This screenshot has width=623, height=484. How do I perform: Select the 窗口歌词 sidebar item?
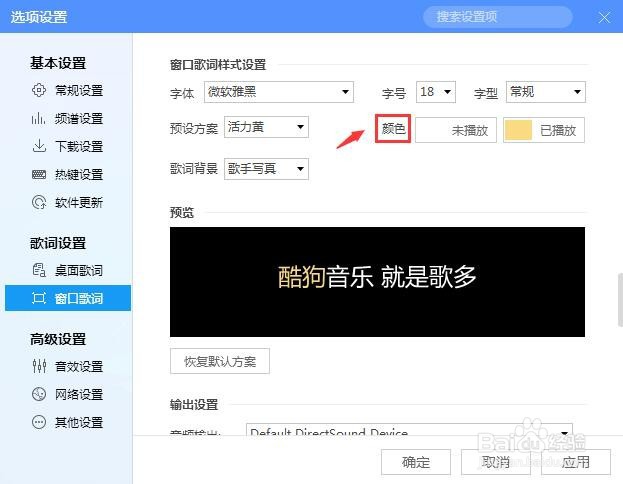tap(68, 298)
